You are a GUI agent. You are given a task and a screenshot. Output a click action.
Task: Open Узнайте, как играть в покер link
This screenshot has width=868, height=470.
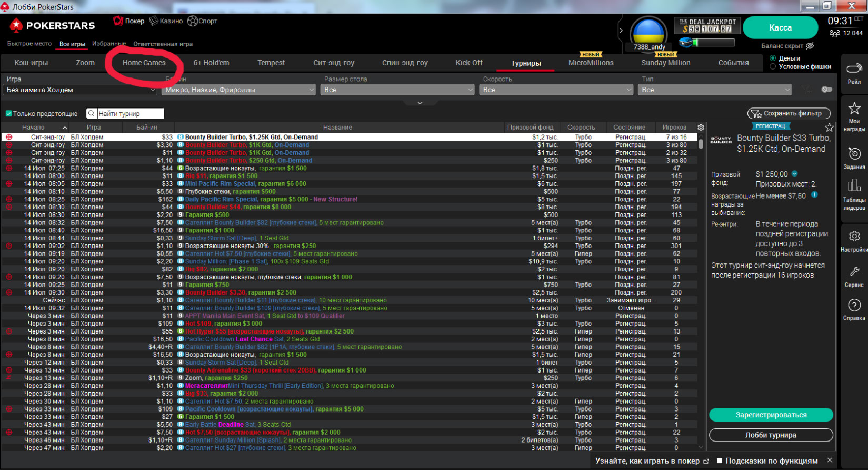click(x=652, y=461)
